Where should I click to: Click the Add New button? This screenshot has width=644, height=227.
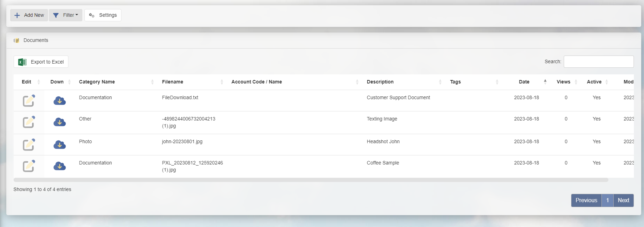(29, 15)
